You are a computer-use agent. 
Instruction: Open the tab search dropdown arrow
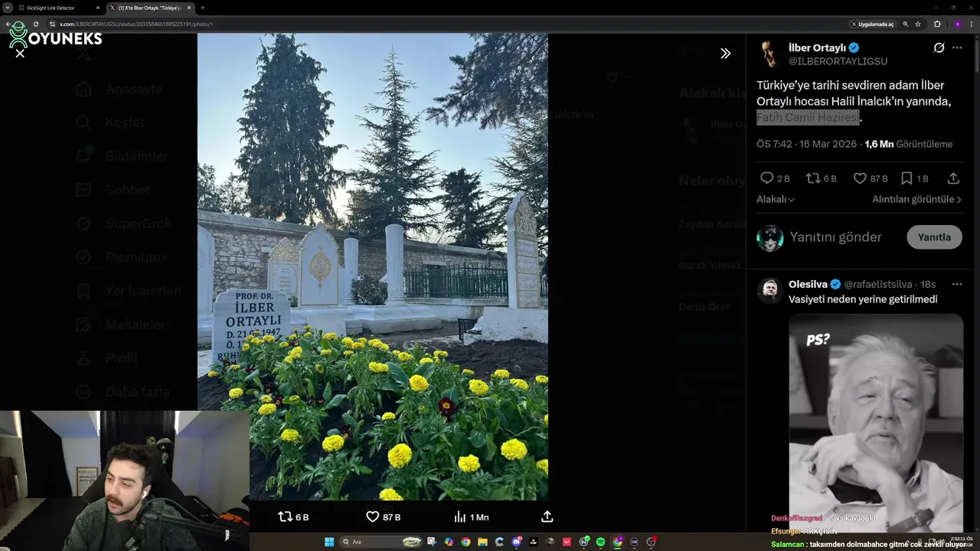(x=8, y=8)
